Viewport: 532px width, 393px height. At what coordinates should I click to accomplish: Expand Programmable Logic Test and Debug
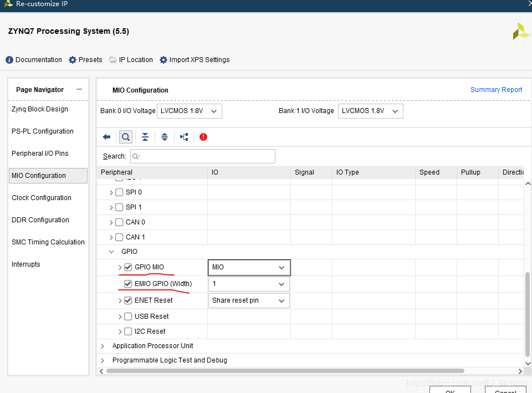(103, 360)
